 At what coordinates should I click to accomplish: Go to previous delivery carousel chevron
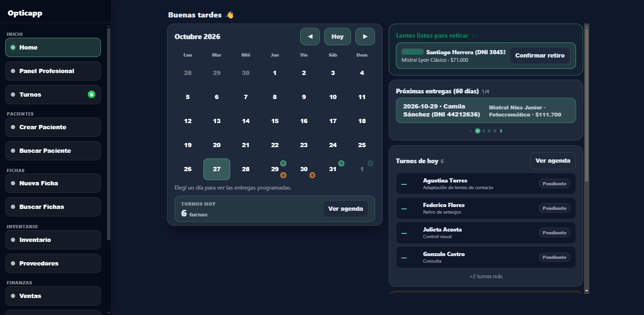(x=471, y=131)
